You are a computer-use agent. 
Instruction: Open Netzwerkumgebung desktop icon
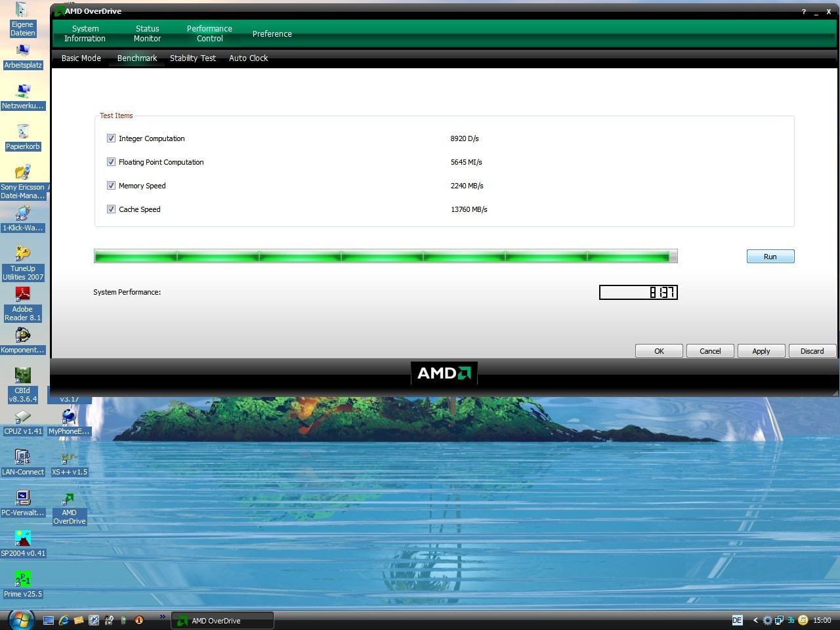[23, 97]
